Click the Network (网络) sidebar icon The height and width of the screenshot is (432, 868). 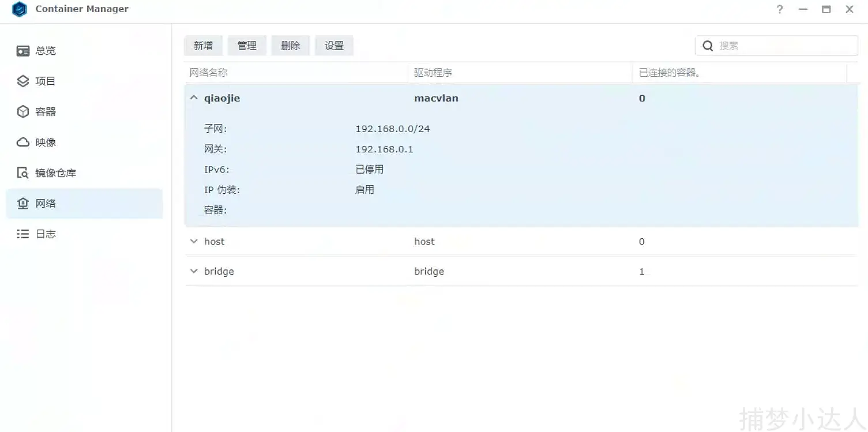pos(23,204)
